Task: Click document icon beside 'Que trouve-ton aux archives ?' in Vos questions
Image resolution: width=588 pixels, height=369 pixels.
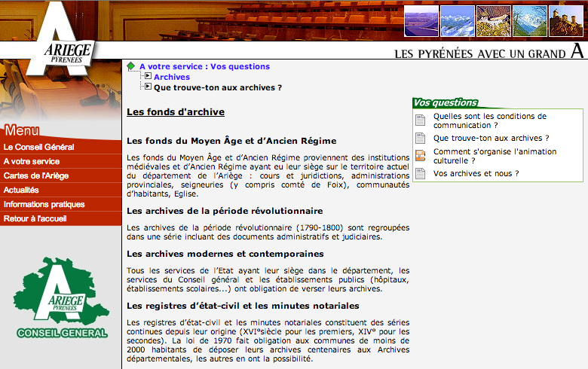Action: [421, 139]
